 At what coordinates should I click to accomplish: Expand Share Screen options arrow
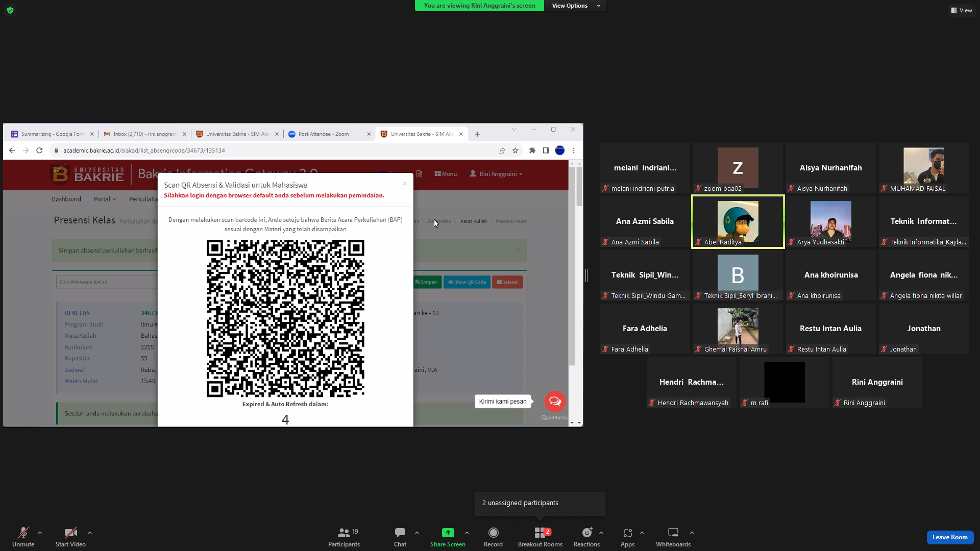467,533
